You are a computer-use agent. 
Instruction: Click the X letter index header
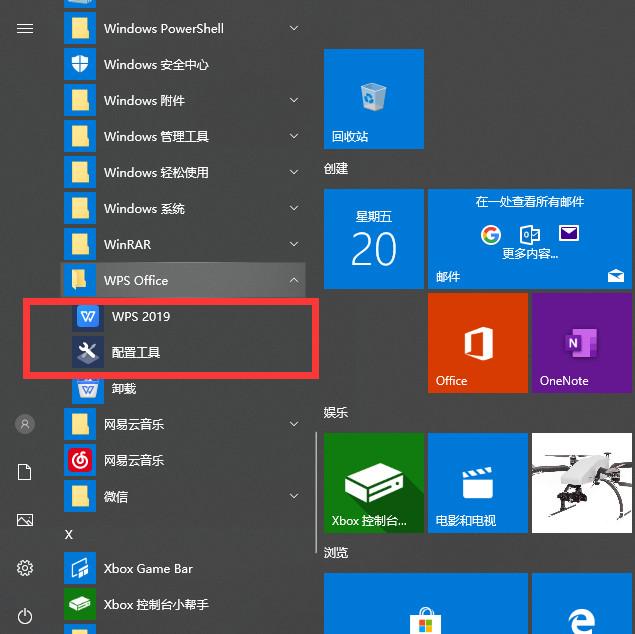point(69,534)
